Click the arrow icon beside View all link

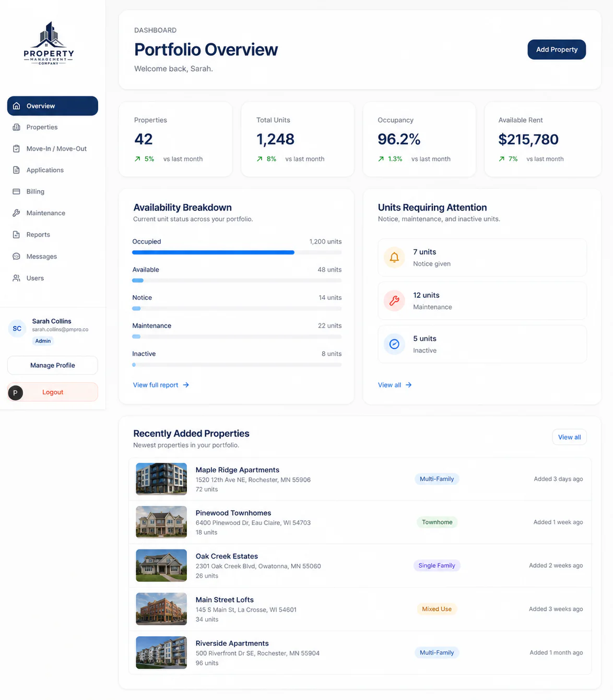[409, 385]
